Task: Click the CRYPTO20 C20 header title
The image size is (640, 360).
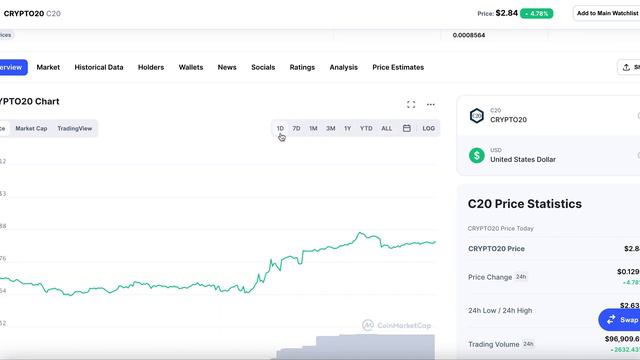Action: 32,13
